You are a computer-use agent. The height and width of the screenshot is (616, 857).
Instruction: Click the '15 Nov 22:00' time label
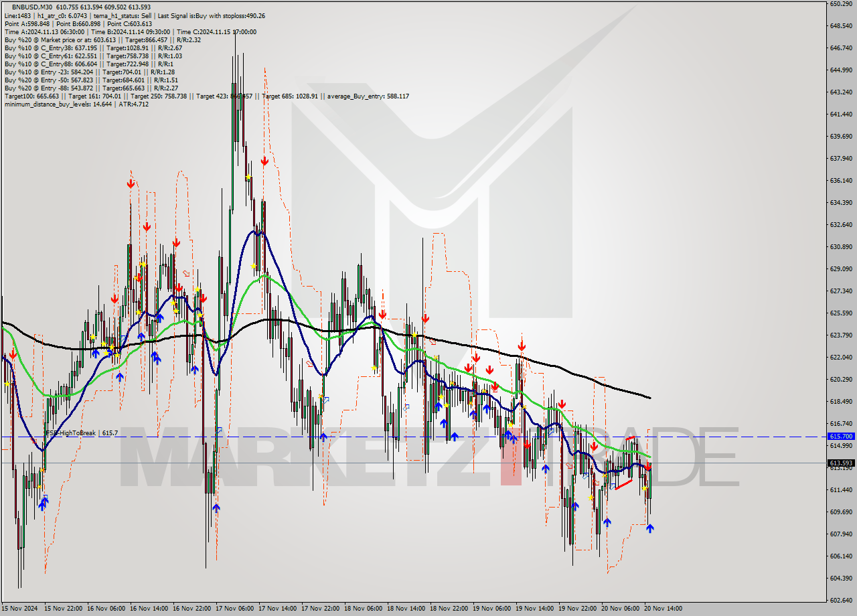[x=64, y=609]
